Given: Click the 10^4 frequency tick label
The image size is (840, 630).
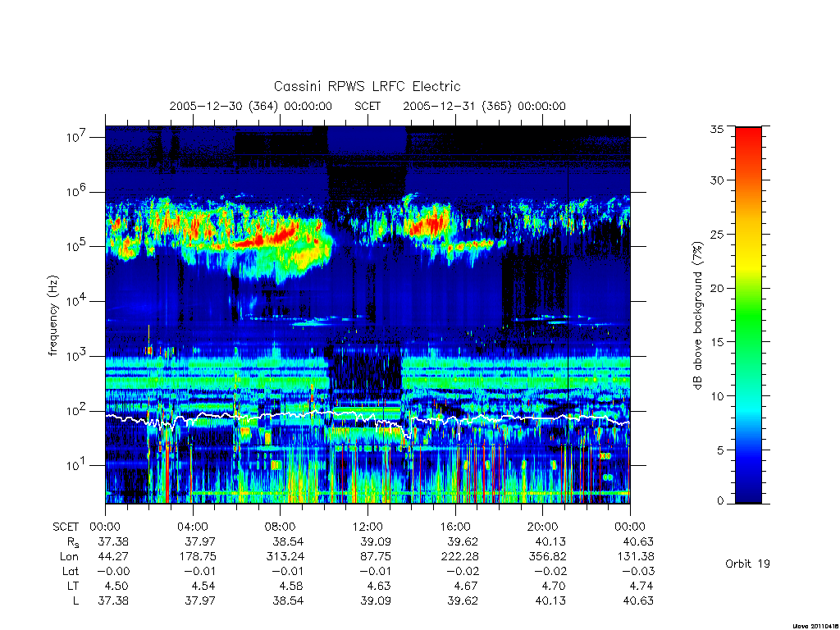Looking at the screenshot, I should (76, 301).
